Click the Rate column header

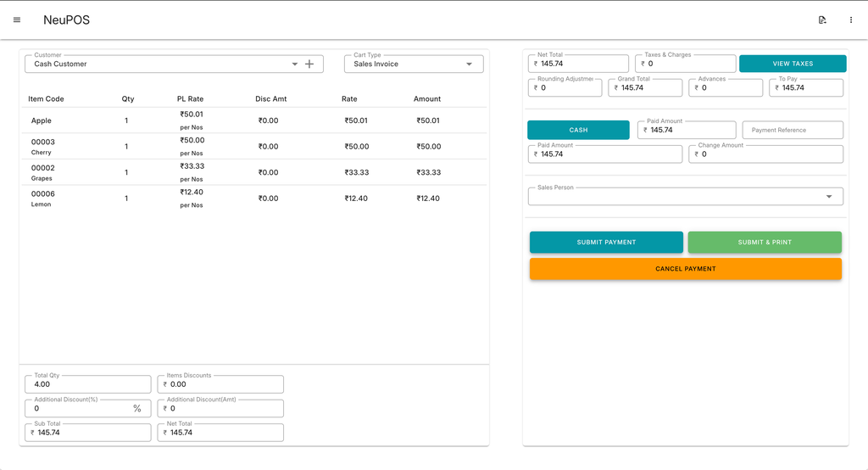click(x=349, y=98)
